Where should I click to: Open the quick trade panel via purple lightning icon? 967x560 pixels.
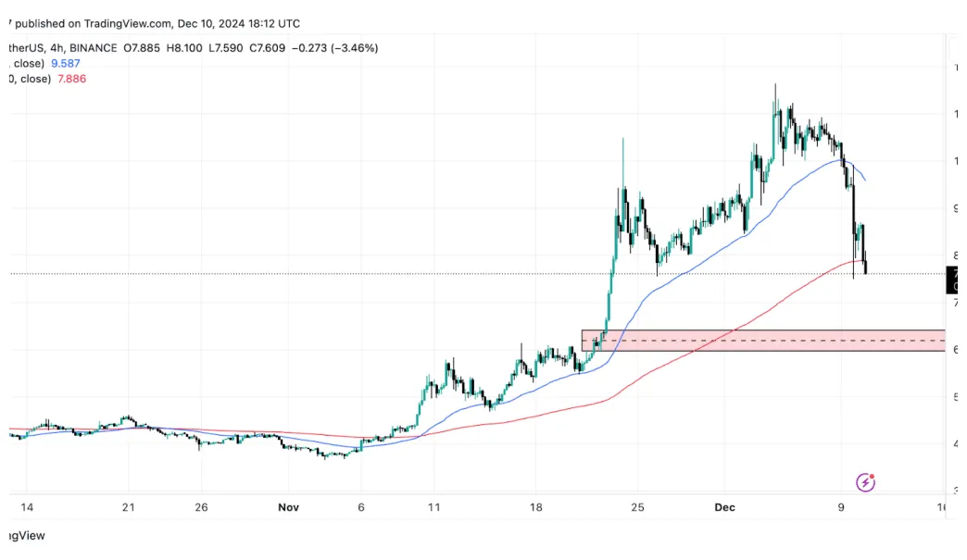tap(865, 481)
